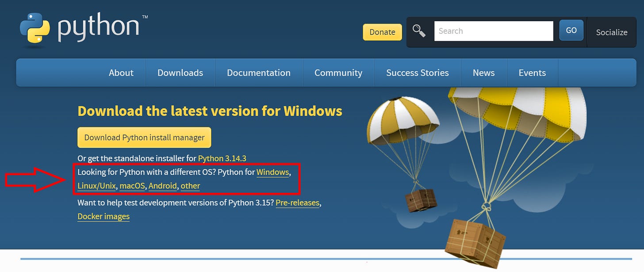Screen dimensions: 644x272
Task: Click the 'Download the latest version for Windows' heading
Action: tap(210, 111)
